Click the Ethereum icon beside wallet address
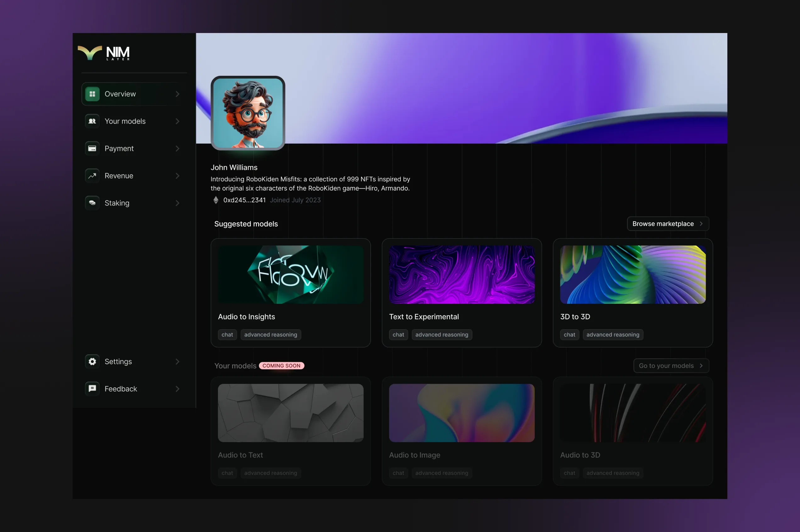The width and height of the screenshot is (800, 532). coord(216,200)
